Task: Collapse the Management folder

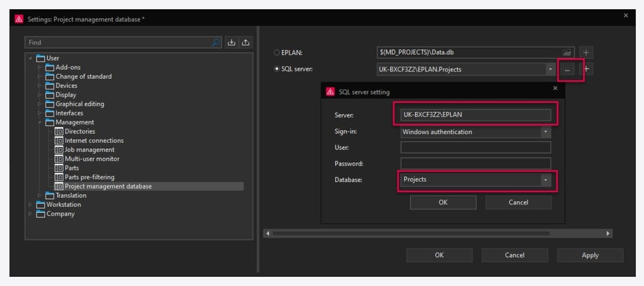Action: click(x=40, y=122)
